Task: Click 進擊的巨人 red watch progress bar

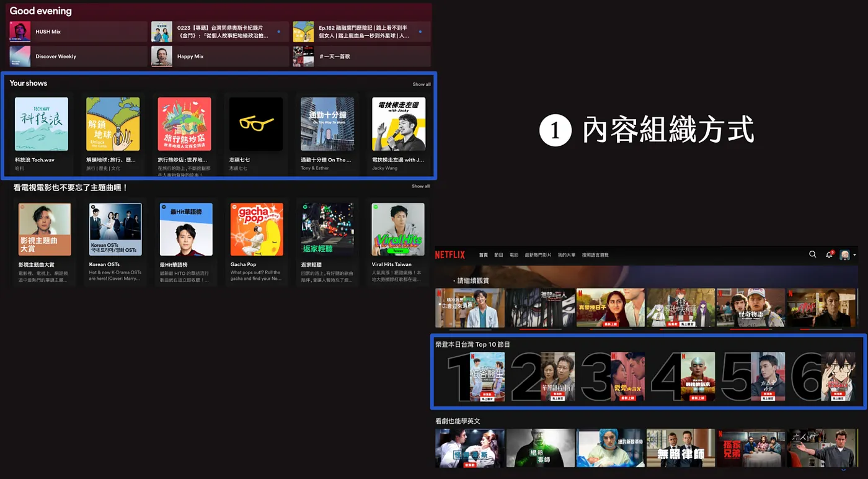Action: click(539, 329)
